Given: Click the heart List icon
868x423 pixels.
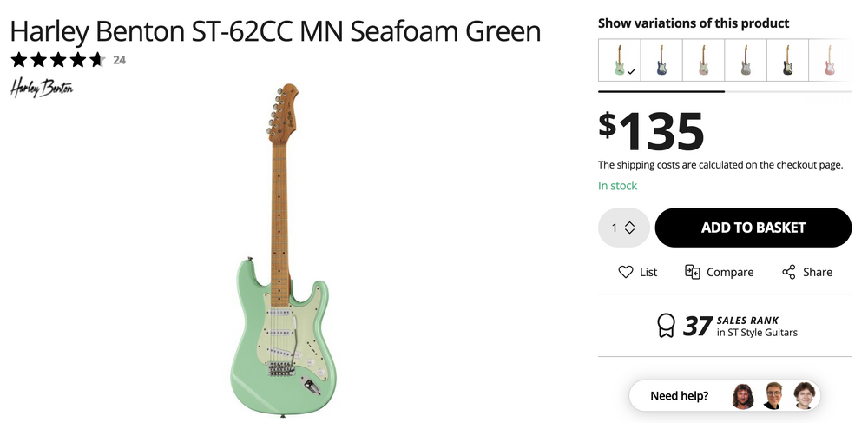Looking at the screenshot, I should [x=626, y=272].
